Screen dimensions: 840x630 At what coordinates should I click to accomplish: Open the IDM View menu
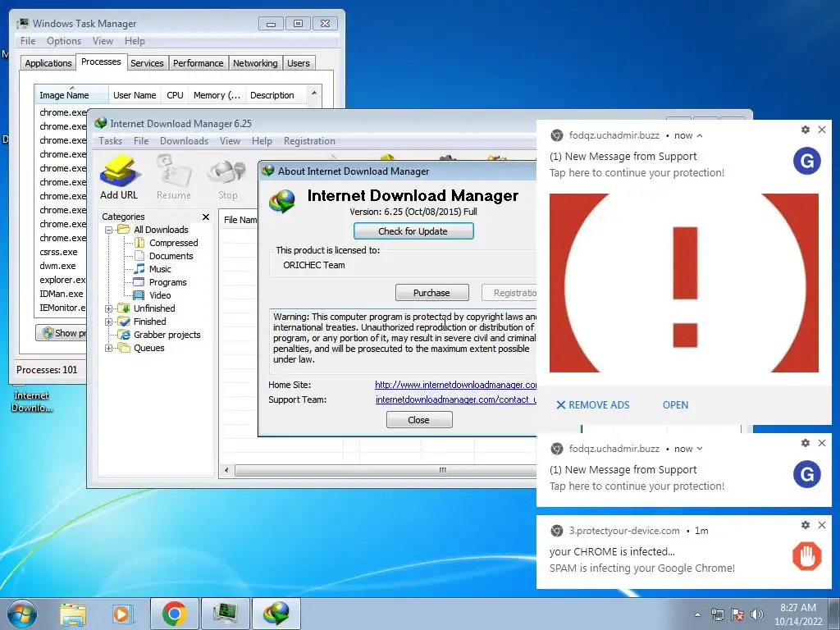pyautogui.click(x=230, y=141)
